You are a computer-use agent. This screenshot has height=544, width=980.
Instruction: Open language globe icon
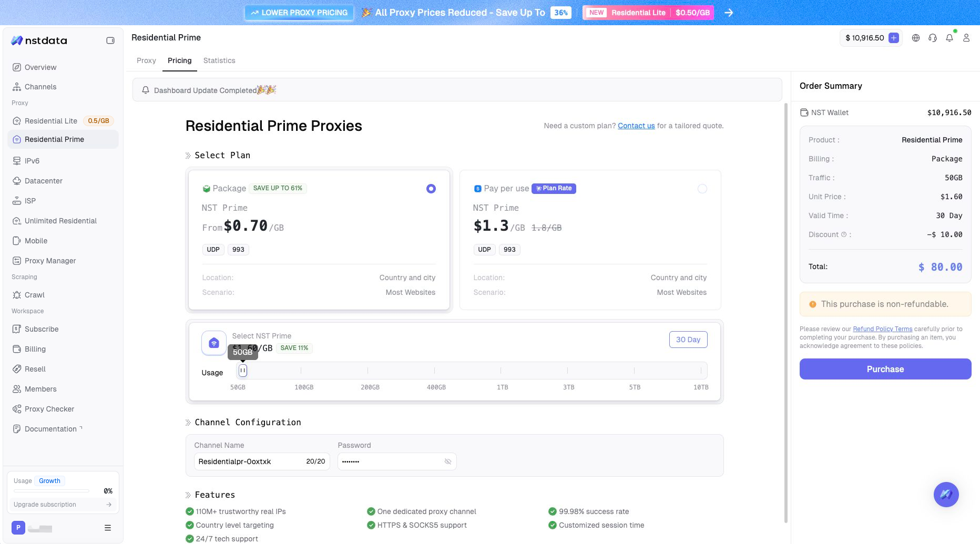click(x=916, y=38)
